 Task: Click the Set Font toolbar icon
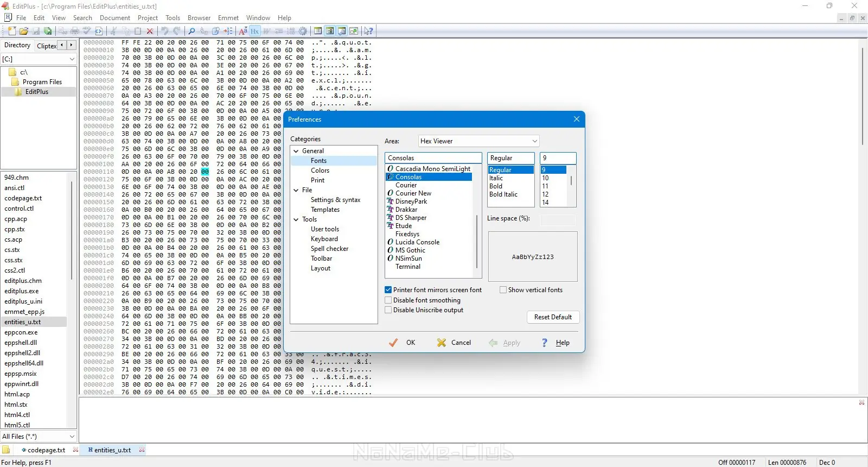242,31
